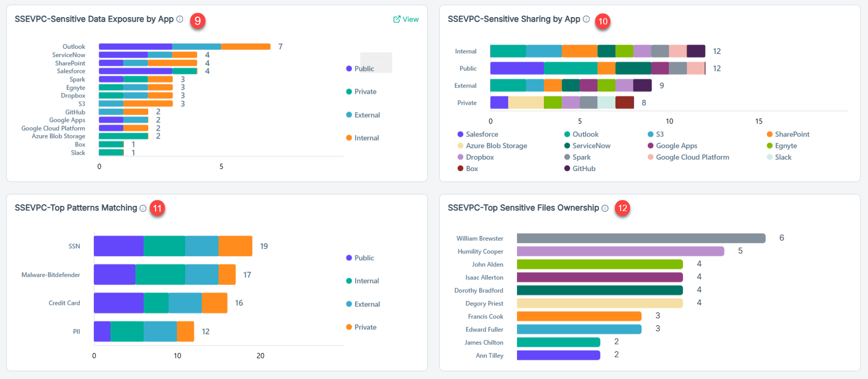The height and width of the screenshot is (379, 868).
Task: Click ServiceNow row label in Data Exposure chart
Action: pyautogui.click(x=68, y=55)
